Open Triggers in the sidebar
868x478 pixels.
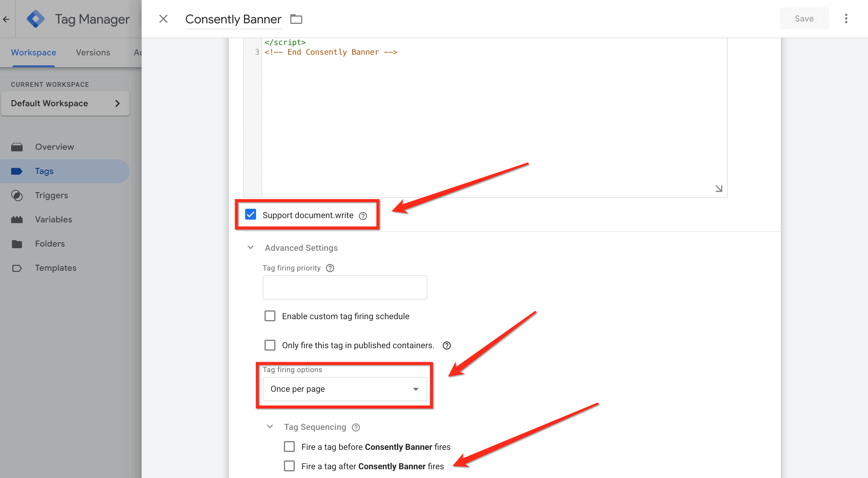(x=51, y=195)
